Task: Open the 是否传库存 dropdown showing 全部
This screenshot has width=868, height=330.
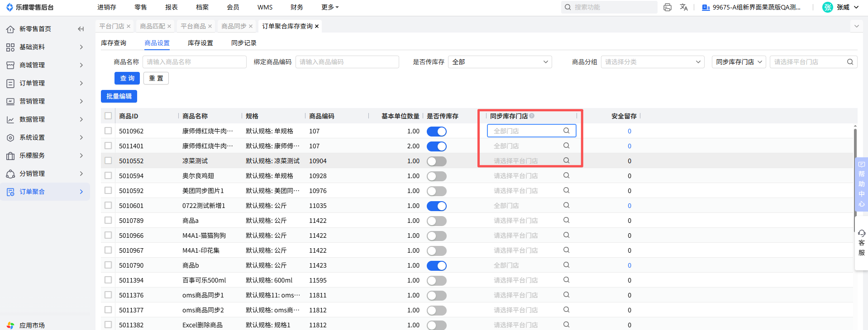Action: pos(500,62)
